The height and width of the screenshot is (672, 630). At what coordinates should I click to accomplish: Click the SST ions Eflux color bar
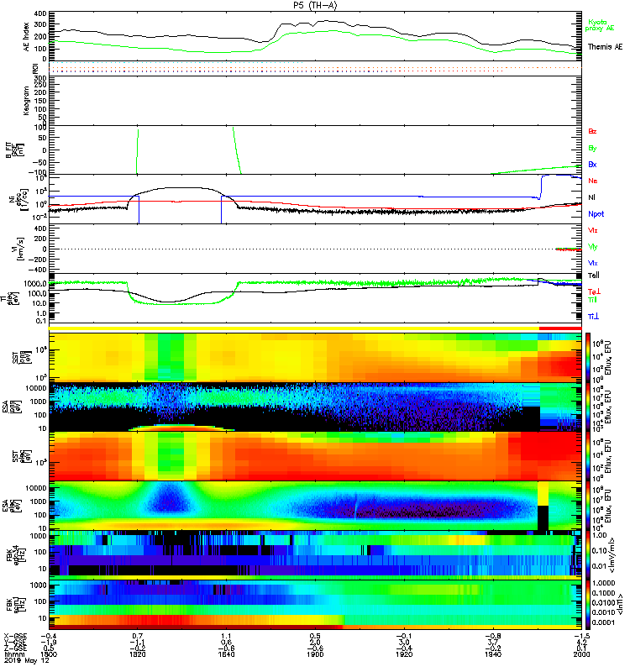587,357
